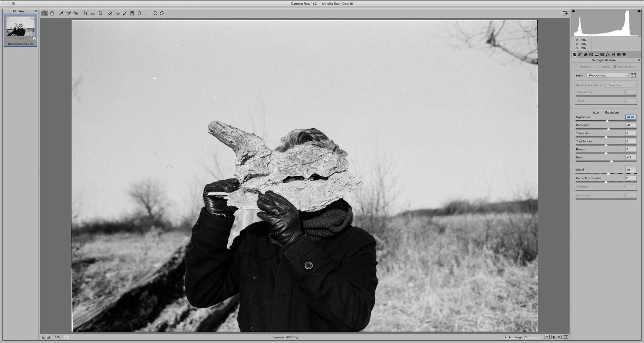This screenshot has width=644, height=343.
Task: Select the bwminolta008.dng filmstrip thumbnail
Action: [x=20, y=31]
